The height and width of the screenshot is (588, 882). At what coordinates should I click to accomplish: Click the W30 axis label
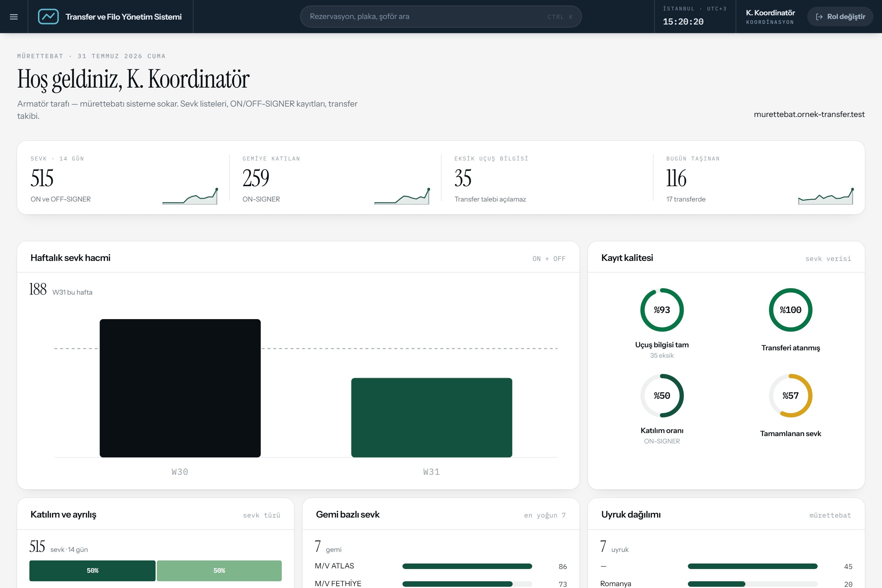tap(180, 472)
